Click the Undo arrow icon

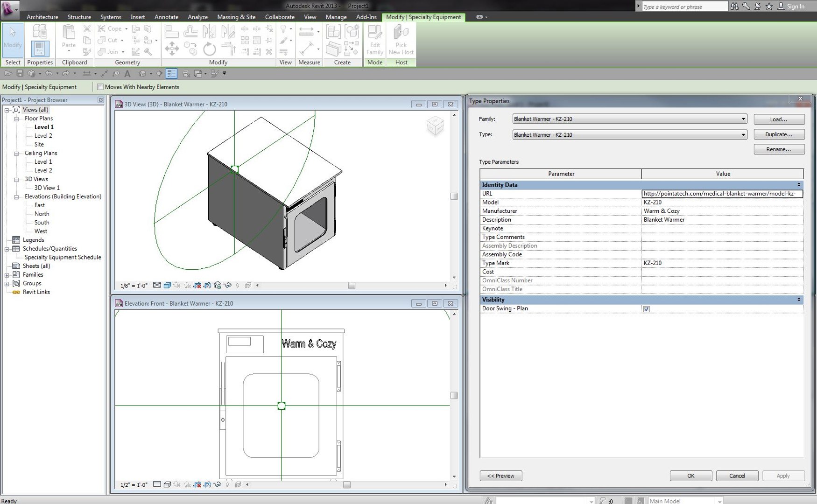click(x=49, y=73)
